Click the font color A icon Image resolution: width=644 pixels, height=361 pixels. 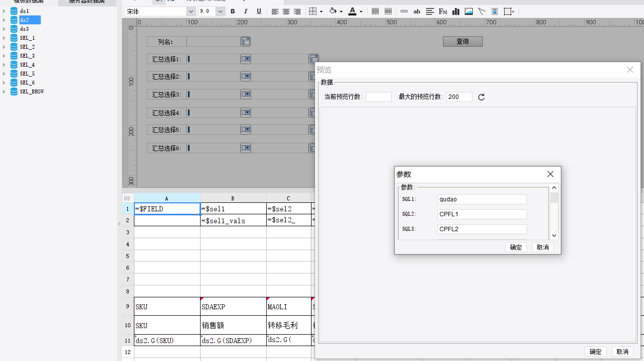[x=352, y=11]
